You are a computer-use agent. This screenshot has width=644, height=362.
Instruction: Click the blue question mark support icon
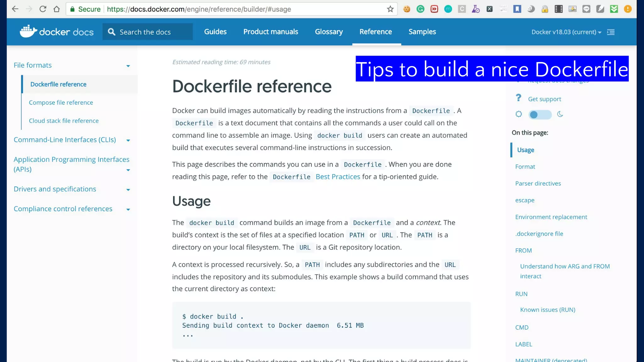[x=519, y=98]
